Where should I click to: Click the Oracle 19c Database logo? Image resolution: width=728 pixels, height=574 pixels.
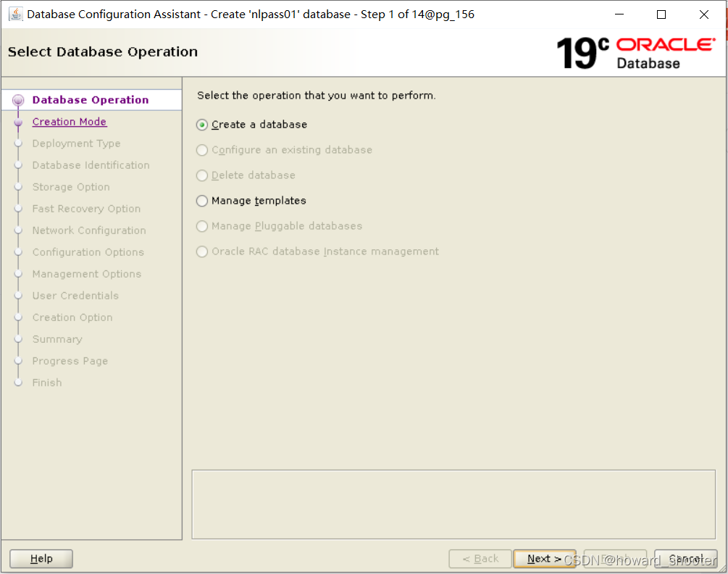pyautogui.click(x=635, y=53)
